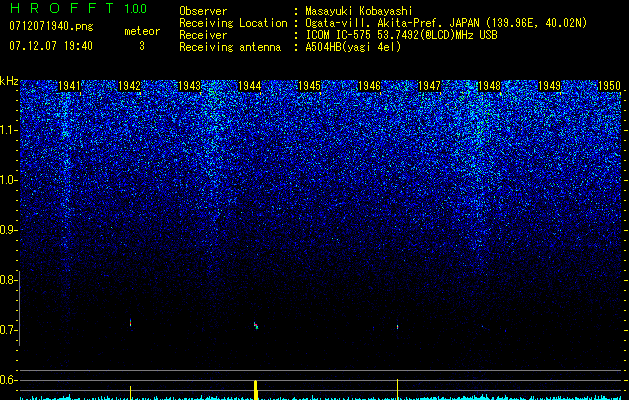Click the 1947 time marker
The height and width of the screenshot is (400, 629).
429,86
